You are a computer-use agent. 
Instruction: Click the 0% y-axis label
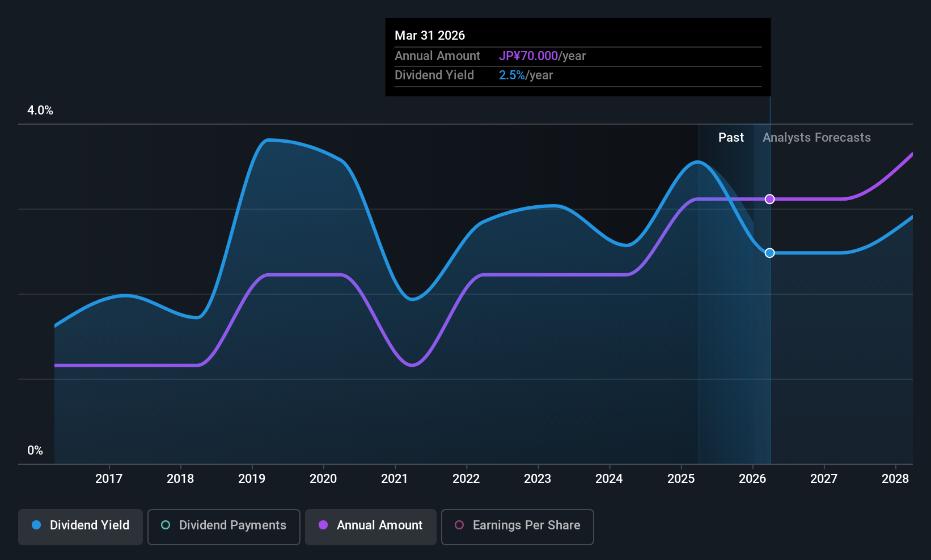(x=35, y=451)
